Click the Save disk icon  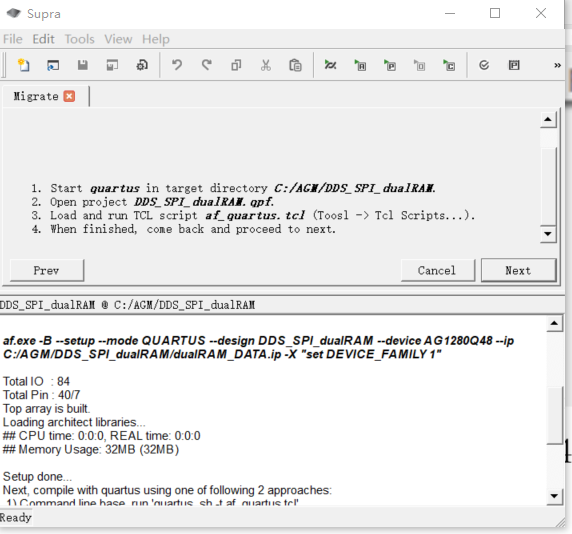[83, 65]
